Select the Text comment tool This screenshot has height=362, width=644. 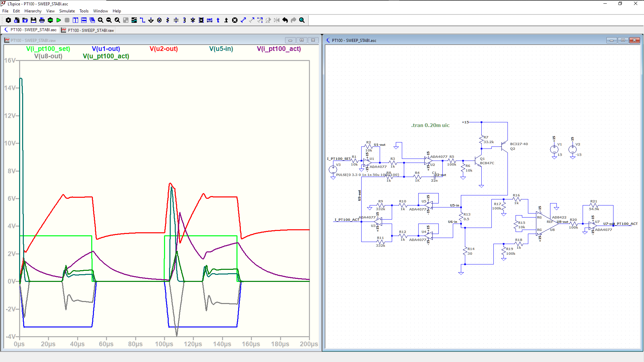(x=218, y=20)
